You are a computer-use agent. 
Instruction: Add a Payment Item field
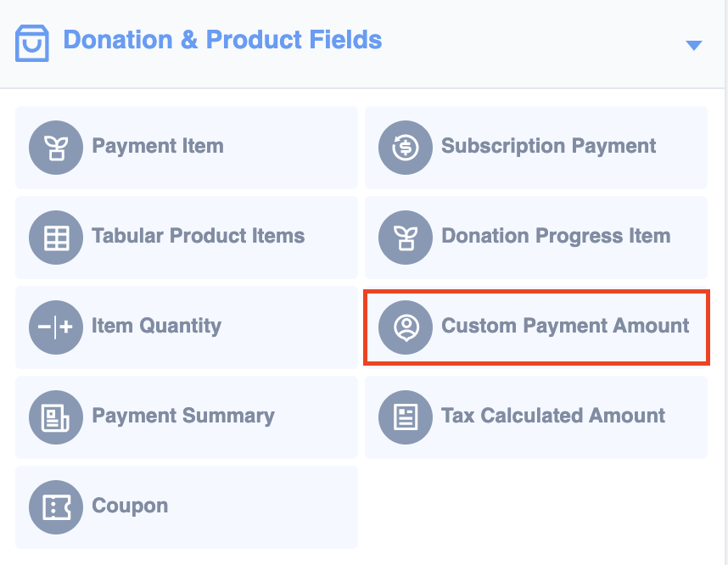pyautogui.click(x=187, y=148)
